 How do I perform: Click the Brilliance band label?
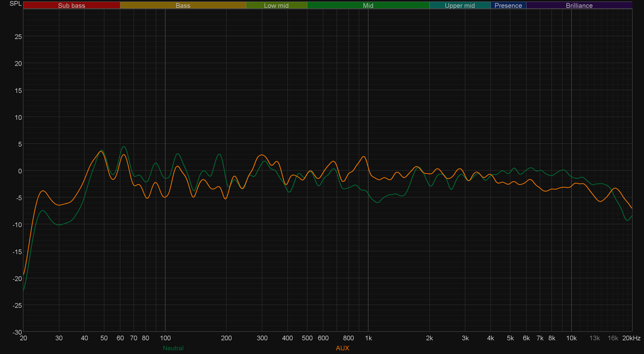point(579,5)
